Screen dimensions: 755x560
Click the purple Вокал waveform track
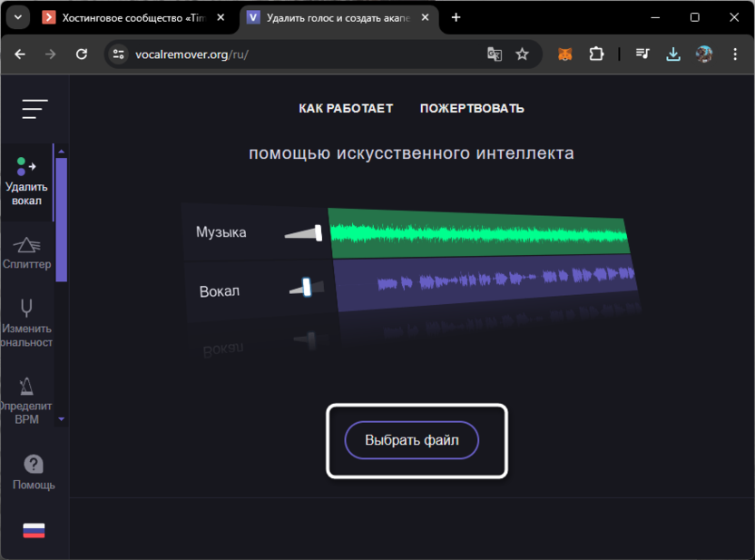tap(485, 282)
